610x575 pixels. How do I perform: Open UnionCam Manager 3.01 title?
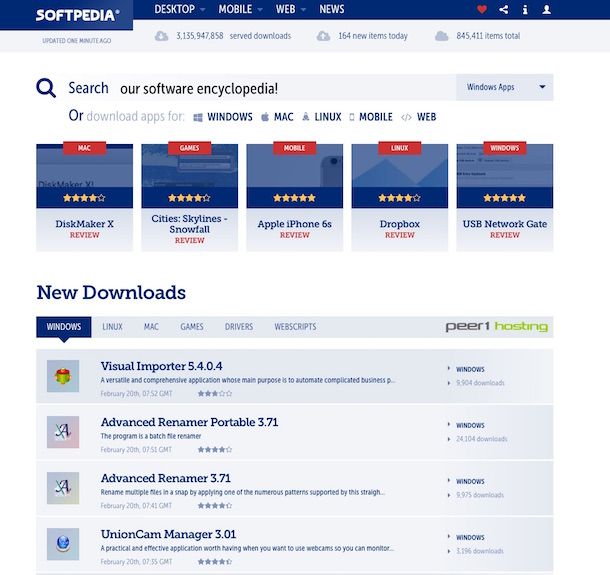(x=168, y=534)
